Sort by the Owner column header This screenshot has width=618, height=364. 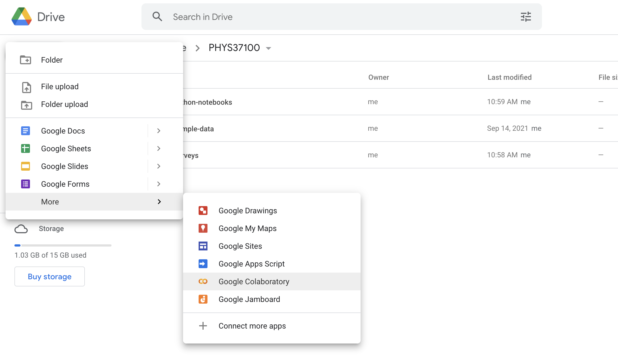coord(379,77)
